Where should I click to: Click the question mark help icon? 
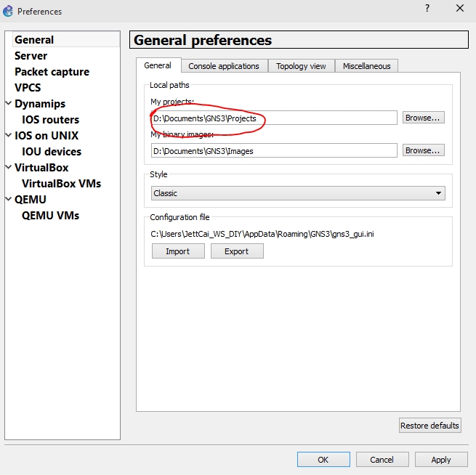(427, 8)
